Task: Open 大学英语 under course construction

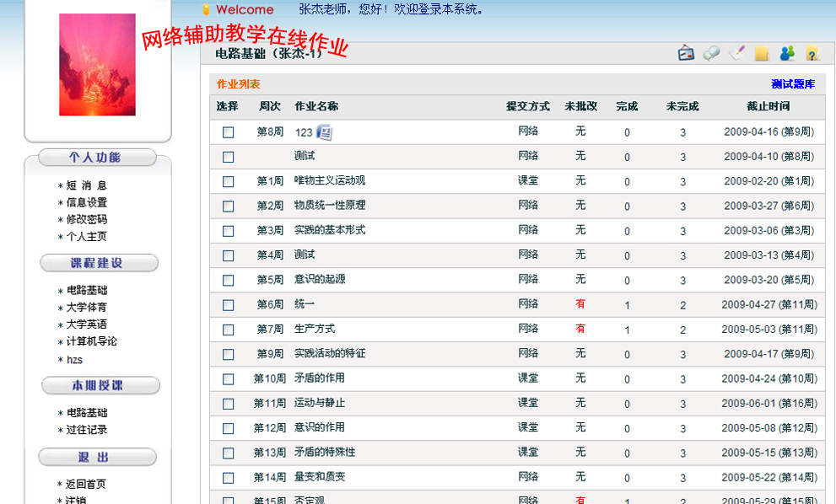Action: [x=86, y=324]
